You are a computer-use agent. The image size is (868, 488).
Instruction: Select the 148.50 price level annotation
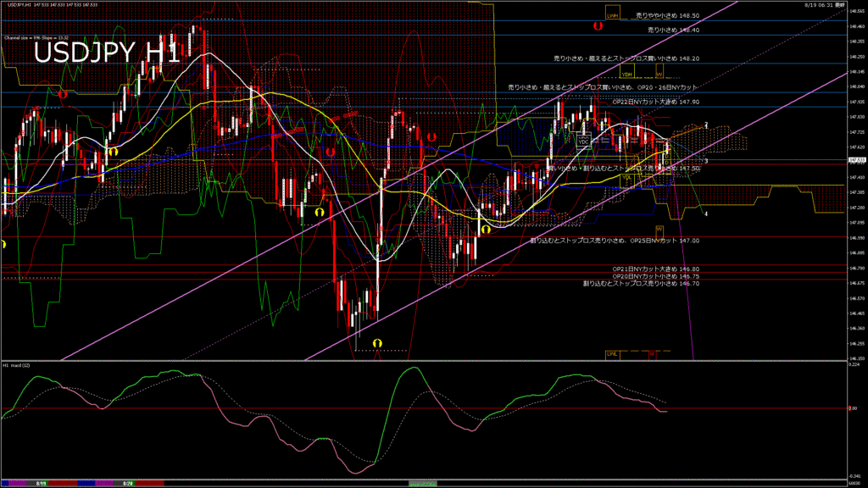pyautogui.click(x=667, y=16)
